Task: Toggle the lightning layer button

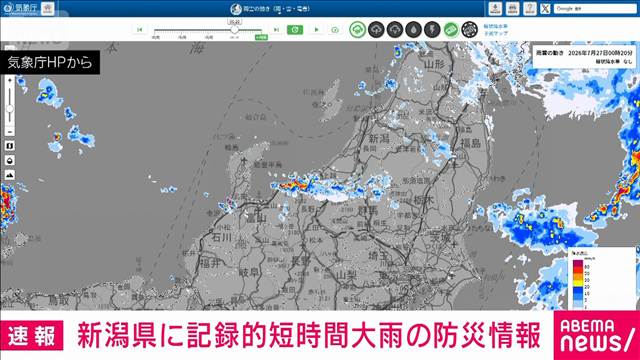Action: point(432,30)
